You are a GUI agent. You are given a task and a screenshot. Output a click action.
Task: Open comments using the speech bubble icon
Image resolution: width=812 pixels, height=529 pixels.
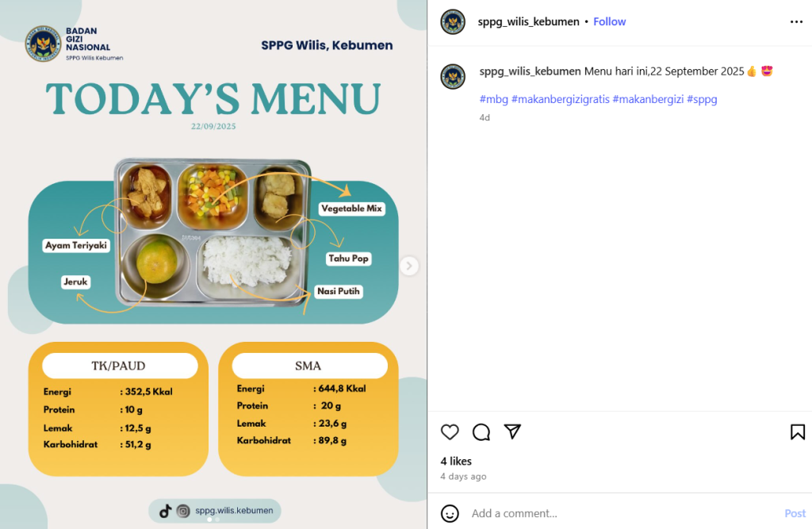481,431
